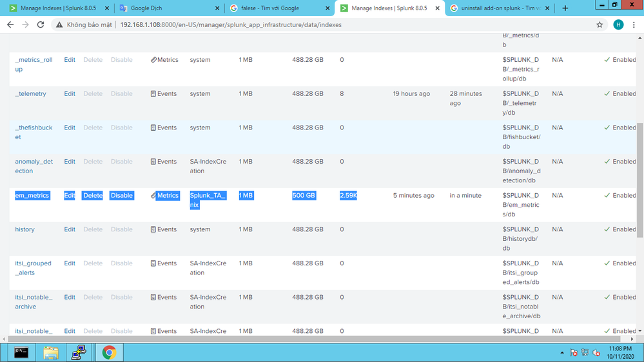Show hidden system tray icons
Viewport: 644px width, 362px height.
click(x=562, y=353)
